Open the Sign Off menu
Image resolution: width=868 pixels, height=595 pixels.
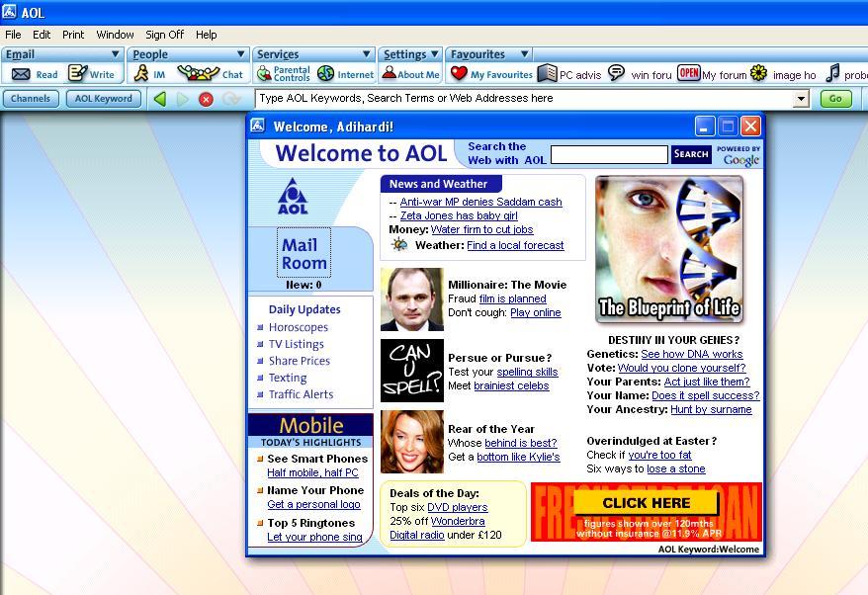point(164,35)
